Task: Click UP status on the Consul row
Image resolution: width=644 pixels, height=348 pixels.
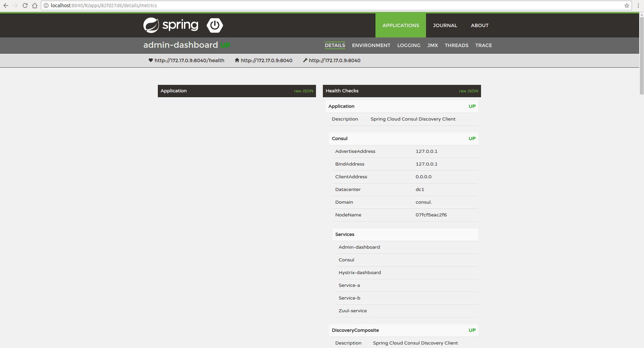Action: pyautogui.click(x=472, y=138)
